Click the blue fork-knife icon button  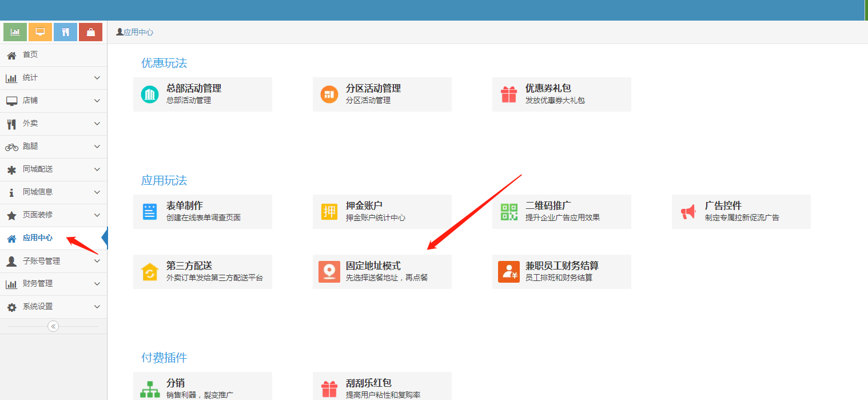[65, 32]
